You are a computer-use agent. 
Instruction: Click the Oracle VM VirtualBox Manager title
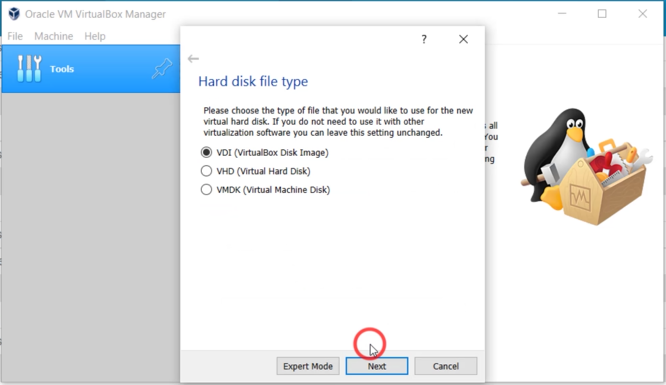click(x=95, y=14)
